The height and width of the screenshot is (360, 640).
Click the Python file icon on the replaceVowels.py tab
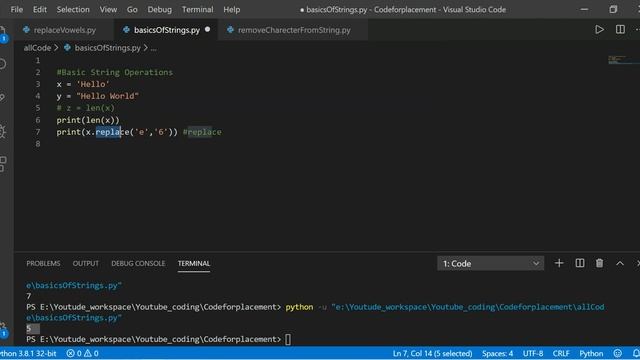click(x=26, y=29)
